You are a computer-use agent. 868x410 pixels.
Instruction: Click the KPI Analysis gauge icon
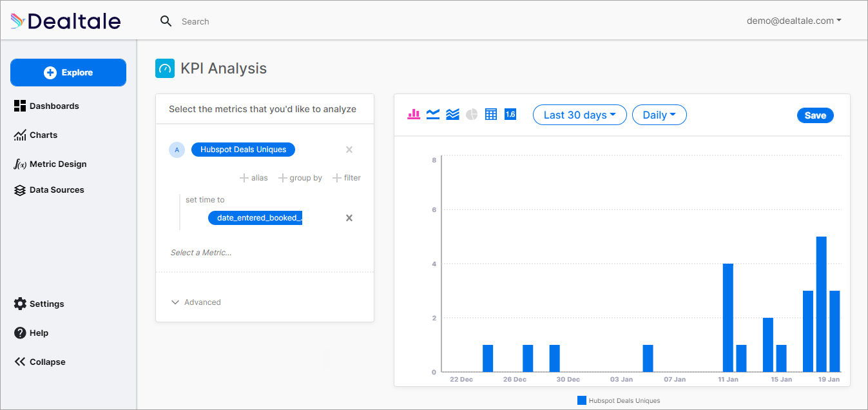point(165,68)
